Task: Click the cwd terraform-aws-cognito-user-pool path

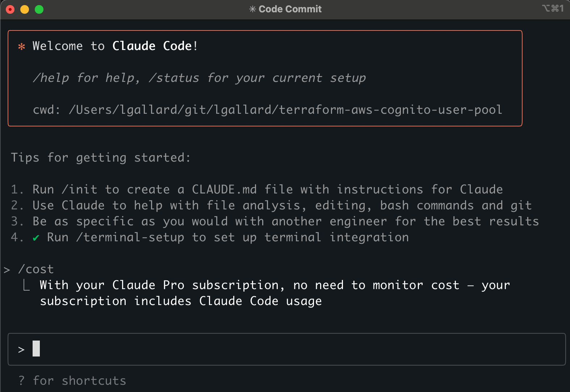Action: 285,110
